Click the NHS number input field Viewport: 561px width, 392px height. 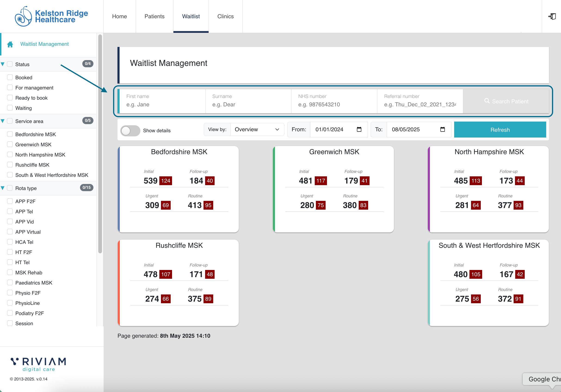click(334, 104)
